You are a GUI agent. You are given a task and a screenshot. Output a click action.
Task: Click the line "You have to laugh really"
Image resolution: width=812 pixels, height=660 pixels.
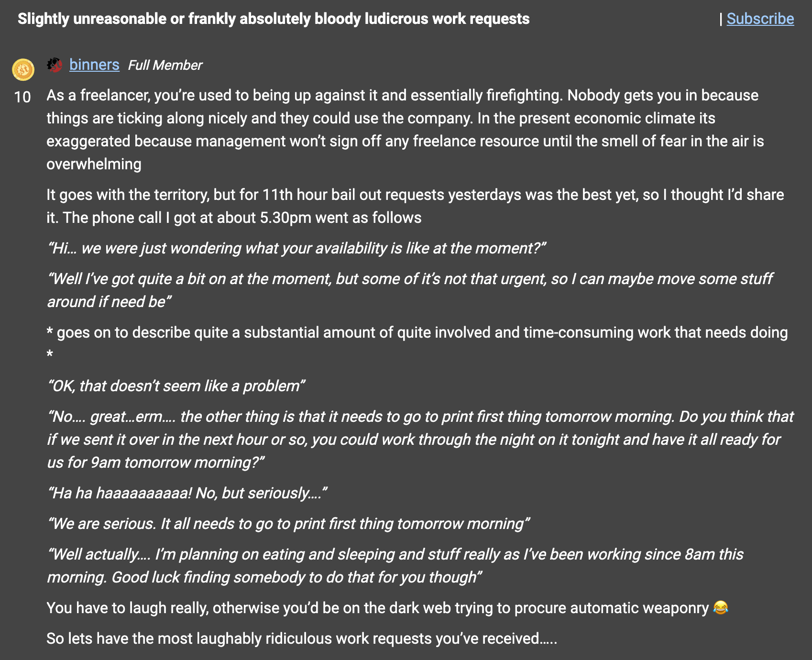click(x=378, y=608)
